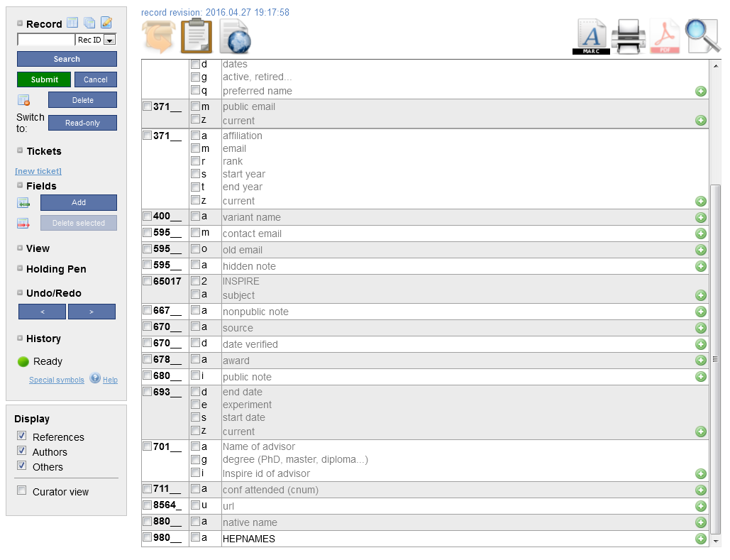
Task: Click plus icon on hidden note row
Action: (701, 266)
